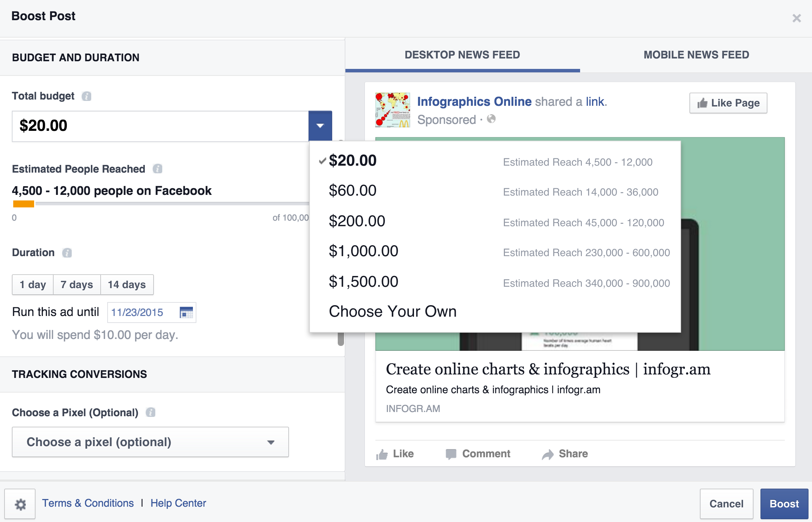Screen dimensions: 812x522
Task: Open the Terms & Conditions link
Action: click(88, 503)
